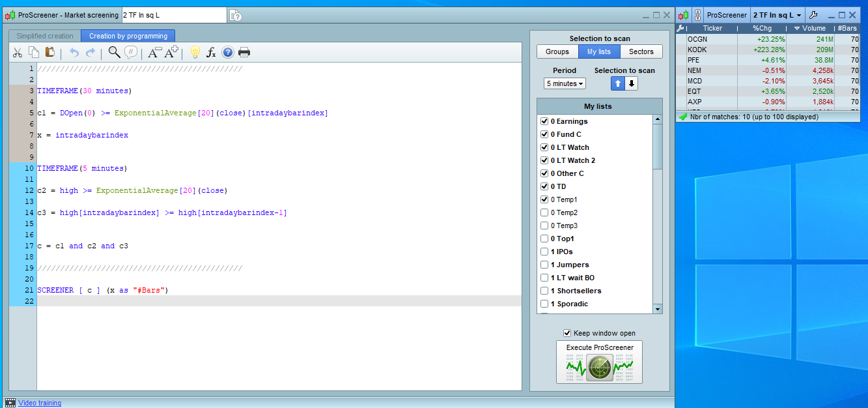The image size is (868, 408).
Task: Sort results by %Chg column
Action: (761, 29)
